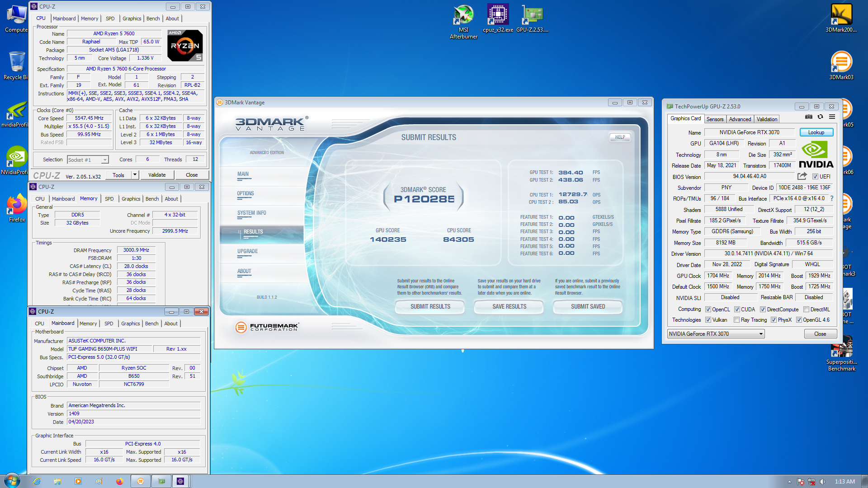This screenshot has height=488, width=868.
Task: Open UPGRADE in 3DMark Vantage sidebar
Action: [248, 251]
